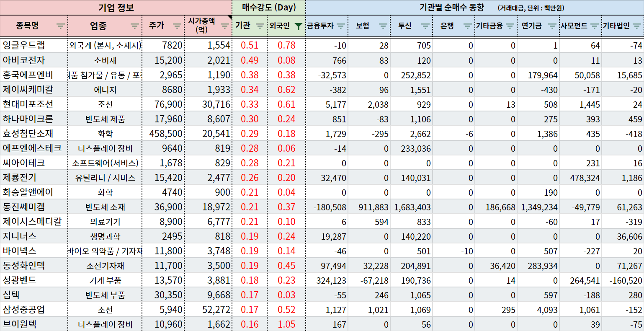The height and width of the screenshot is (331, 644).
Task: Select the 동성화인텍 stock name cell
Action: [34, 265]
